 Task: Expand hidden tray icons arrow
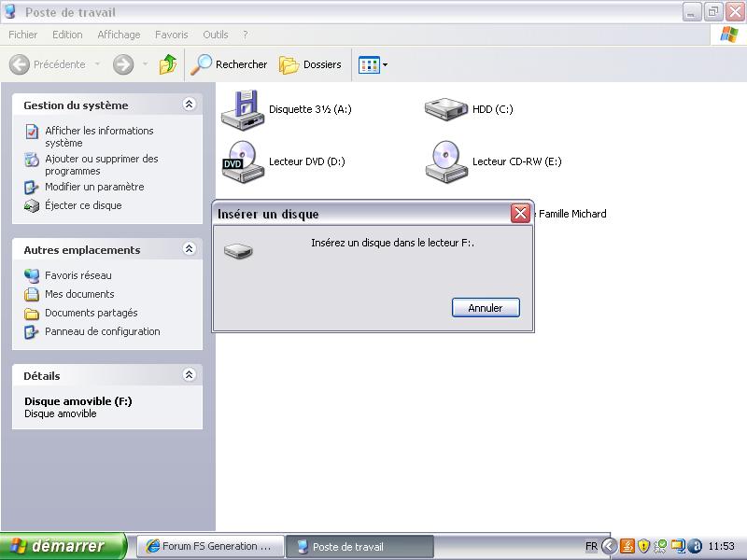(610, 546)
